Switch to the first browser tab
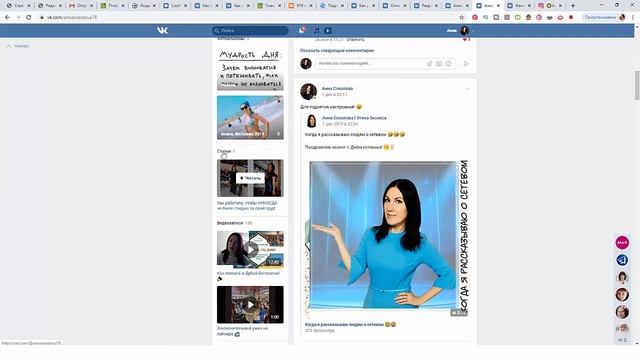640x360 pixels. tap(18, 6)
